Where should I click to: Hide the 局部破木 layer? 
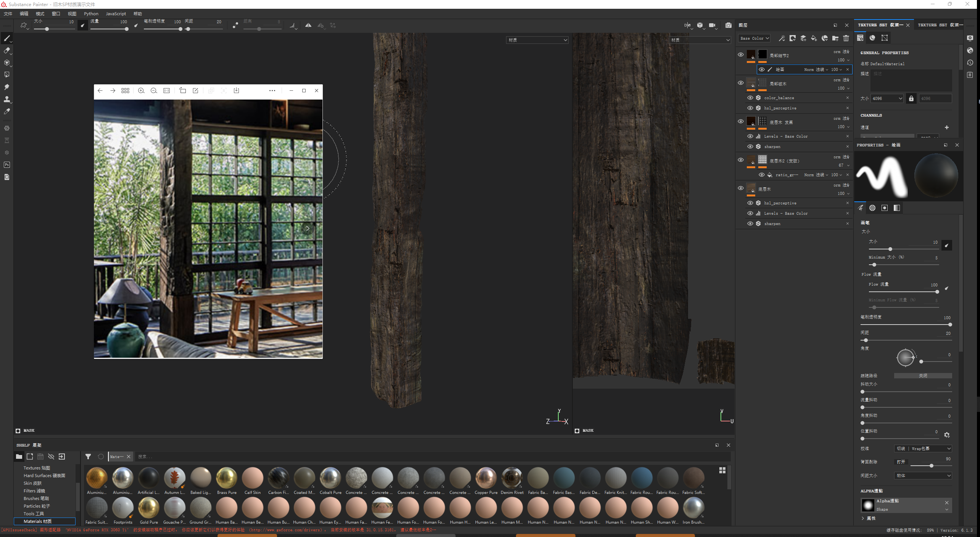(x=741, y=83)
